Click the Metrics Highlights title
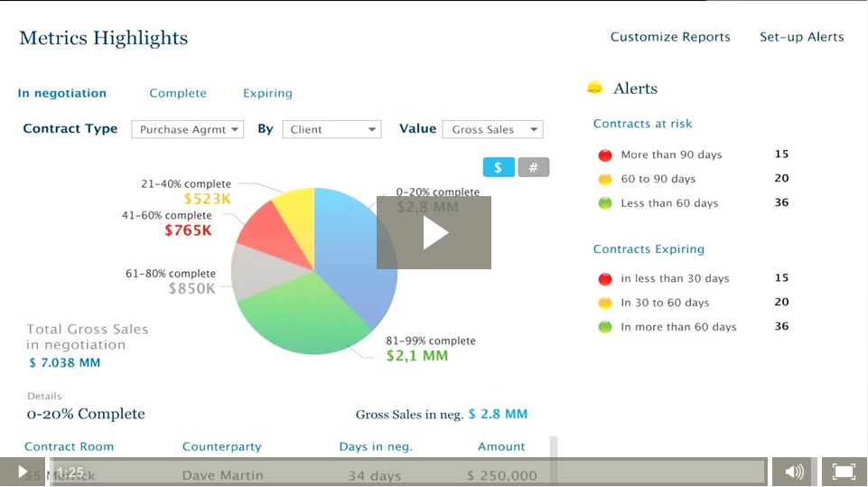Viewport: 868px width, 487px height. click(104, 38)
